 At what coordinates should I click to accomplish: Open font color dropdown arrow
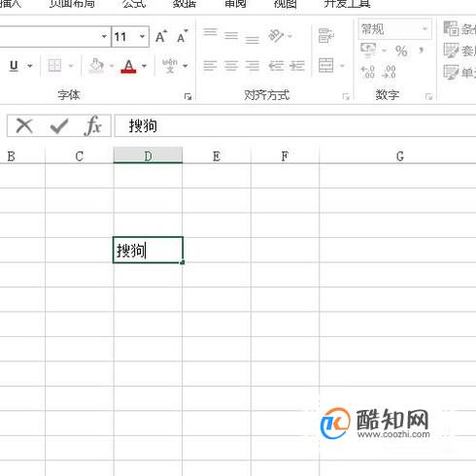coord(144,66)
